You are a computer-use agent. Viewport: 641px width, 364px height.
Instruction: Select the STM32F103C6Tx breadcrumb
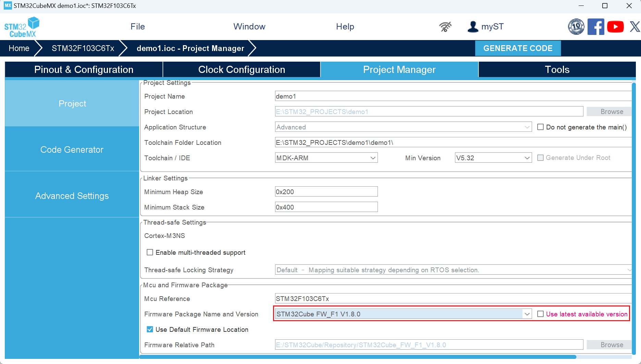coord(83,48)
